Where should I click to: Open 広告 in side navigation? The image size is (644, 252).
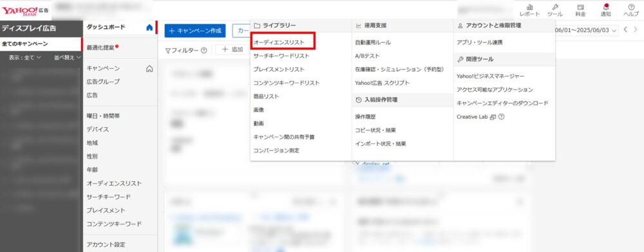[92, 95]
